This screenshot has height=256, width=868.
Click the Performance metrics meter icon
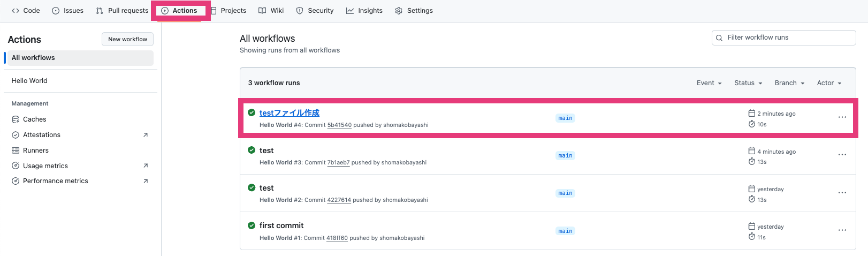coord(16,181)
